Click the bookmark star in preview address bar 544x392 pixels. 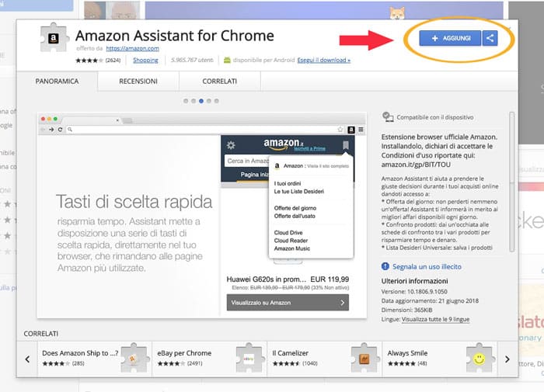click(x=340, y=130)
